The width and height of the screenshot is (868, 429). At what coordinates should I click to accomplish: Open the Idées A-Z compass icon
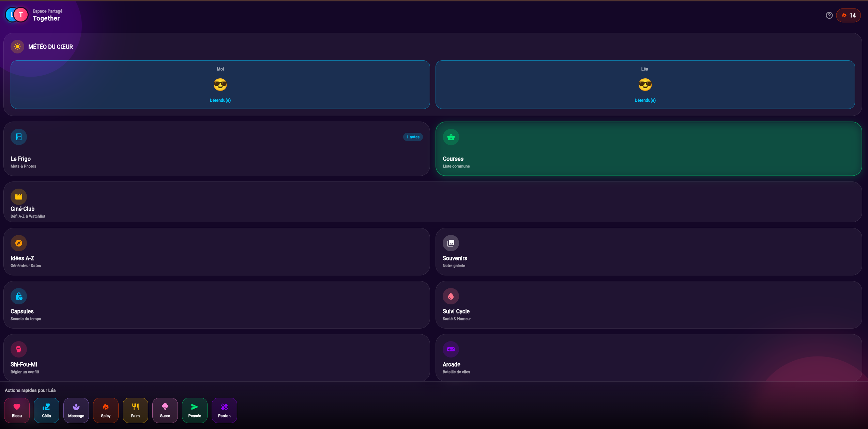[19, 243]
